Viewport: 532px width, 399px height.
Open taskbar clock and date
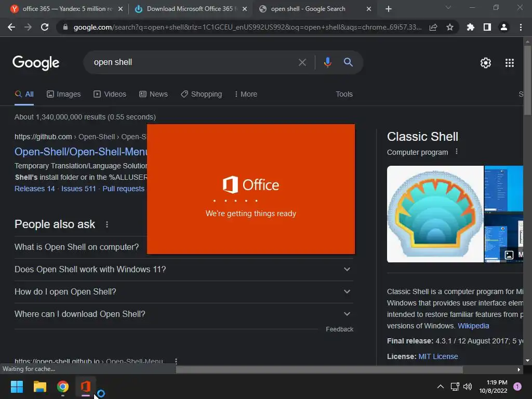pyautogui.click(x=493, y=387)
